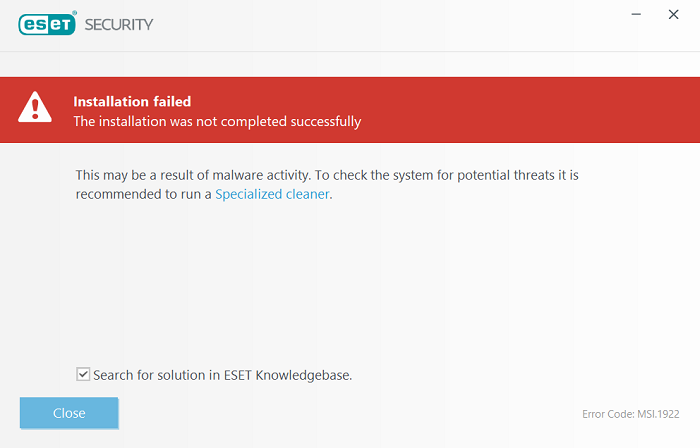700x448 pixels.
Task: Uncheck the Search for solution checkbox
Action: [x=83, y=374]
